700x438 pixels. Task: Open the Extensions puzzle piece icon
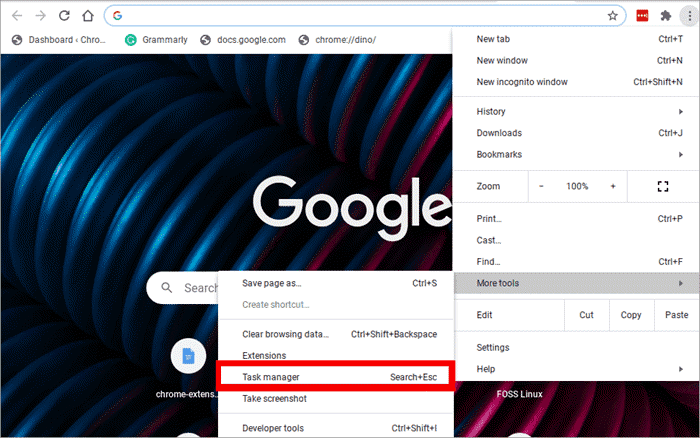pos(664,16)
